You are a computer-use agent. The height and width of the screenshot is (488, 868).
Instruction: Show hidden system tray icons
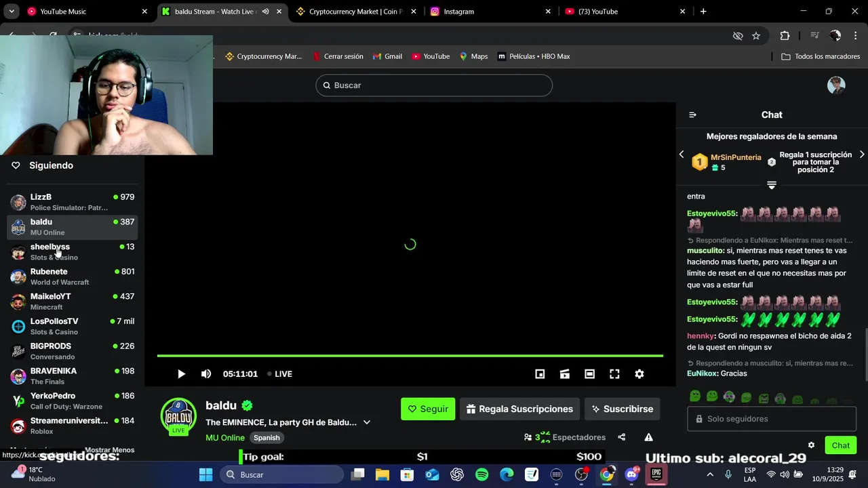tap(710, 474)
